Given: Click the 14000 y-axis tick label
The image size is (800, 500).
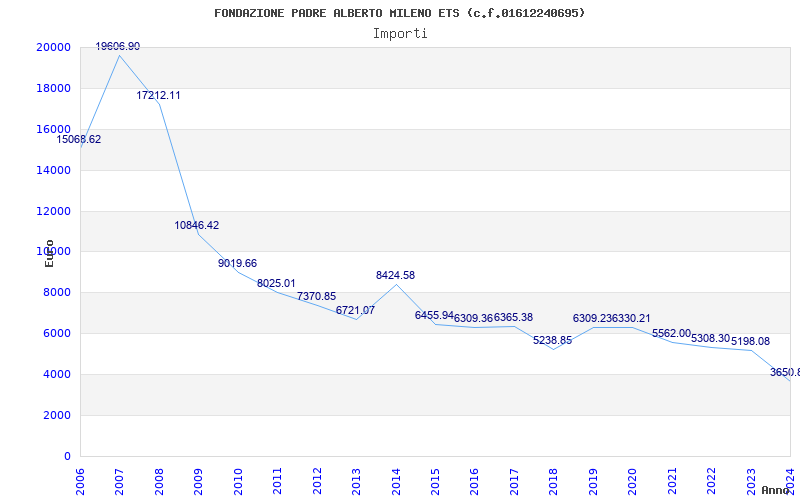Looking at the screenshot, I should tap(53, 170).
